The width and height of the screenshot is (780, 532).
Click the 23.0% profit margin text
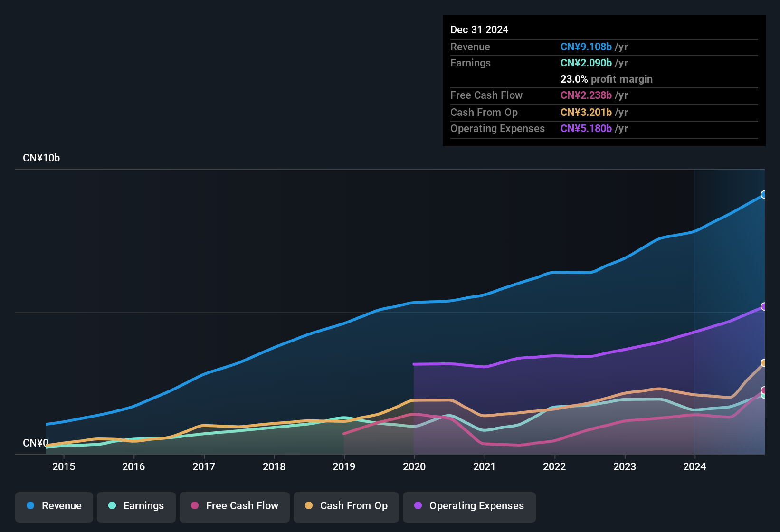pyautogui.click(x=606, y=79)
